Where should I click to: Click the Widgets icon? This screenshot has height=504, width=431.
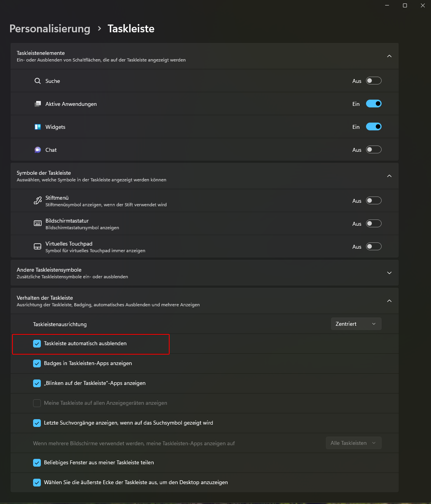(x=38, y=127)
